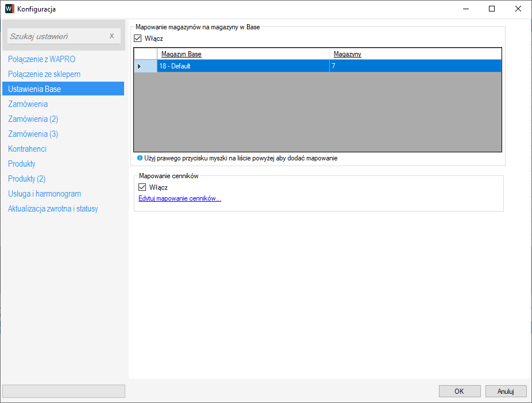Sort by the Magazyny column header
This screenshot has width=532, height=403.
click(348, 54)
